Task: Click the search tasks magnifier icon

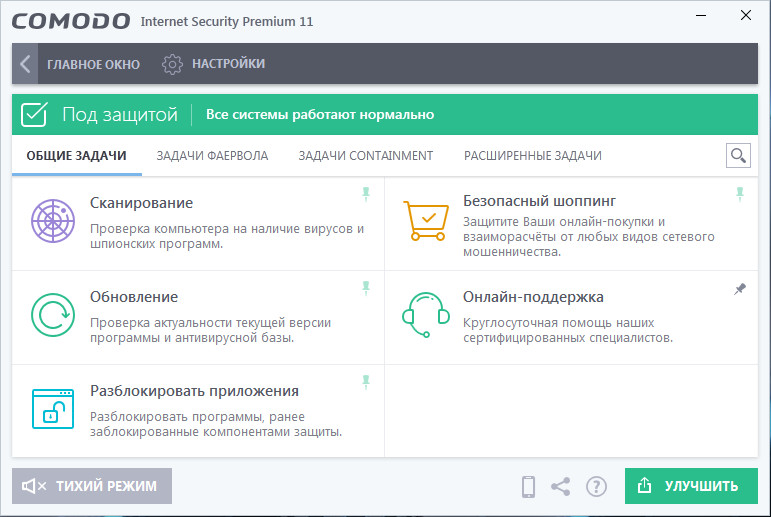Action: pos(738,155)
